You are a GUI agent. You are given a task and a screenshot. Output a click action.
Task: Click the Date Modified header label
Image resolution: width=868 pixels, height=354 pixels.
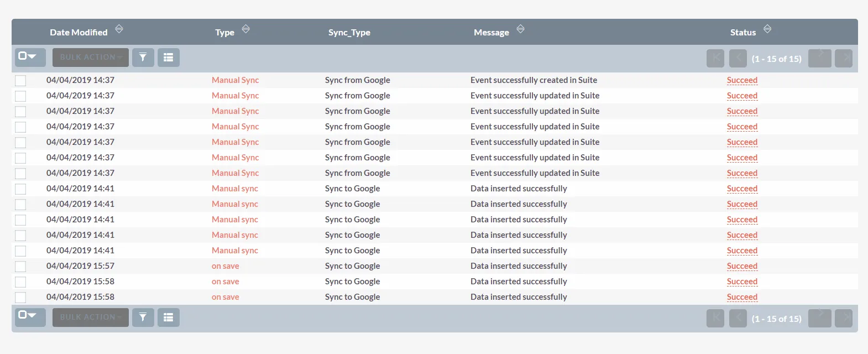[x=79, y=33]
